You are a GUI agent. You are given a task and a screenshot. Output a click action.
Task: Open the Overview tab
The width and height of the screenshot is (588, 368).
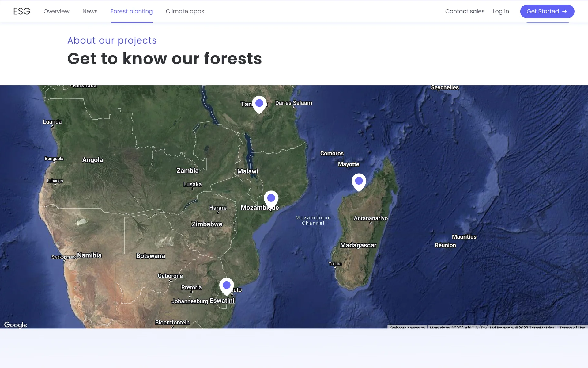tap(56, 11)
